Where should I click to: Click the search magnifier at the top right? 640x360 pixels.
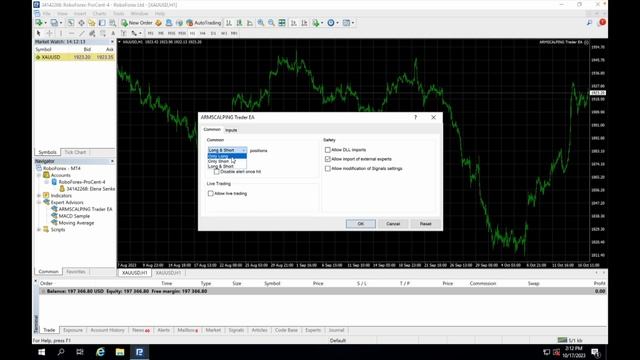(x=589, y=23)
